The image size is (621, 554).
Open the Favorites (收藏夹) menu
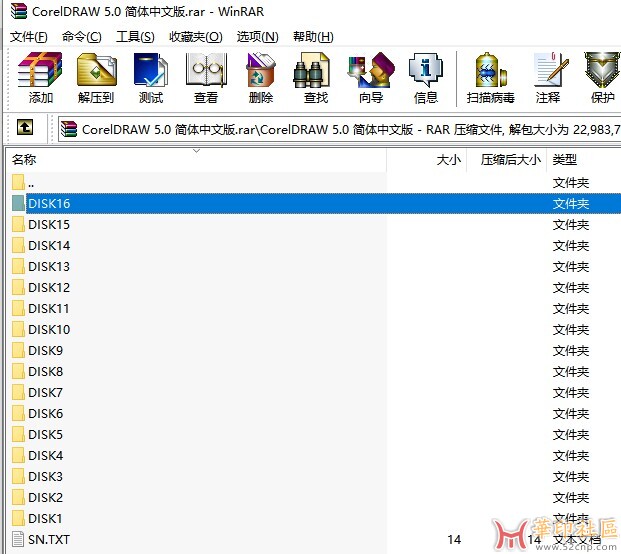click(196, 37)
